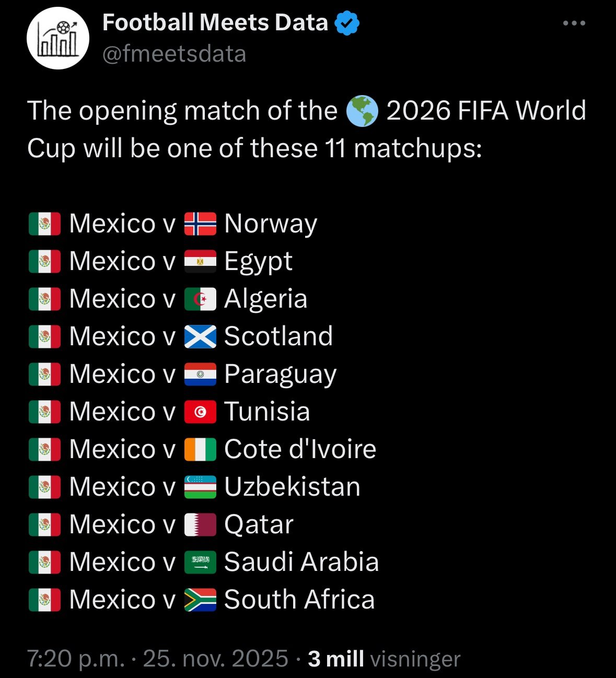
Task: Click the Tunisia flag icon
Action: coord(200,412)
